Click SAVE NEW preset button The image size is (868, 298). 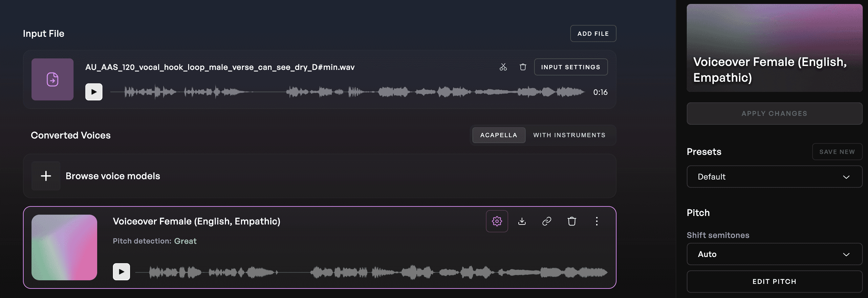click(837, 152)
